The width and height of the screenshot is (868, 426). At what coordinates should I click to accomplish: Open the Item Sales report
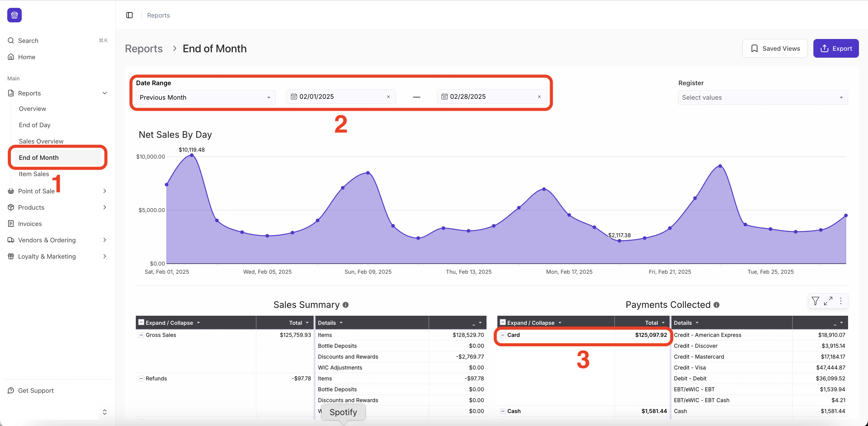(x=34, y=174)
